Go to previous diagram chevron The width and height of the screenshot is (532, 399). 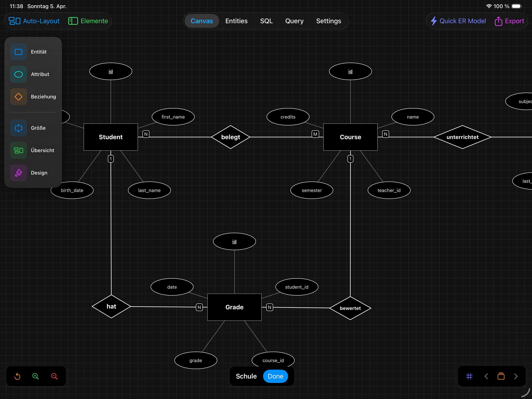pos(486,376)
